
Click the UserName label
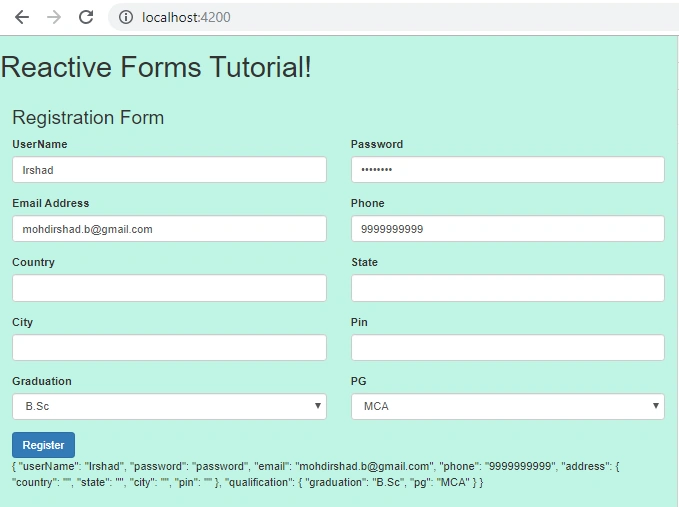[x=39, y=144]
